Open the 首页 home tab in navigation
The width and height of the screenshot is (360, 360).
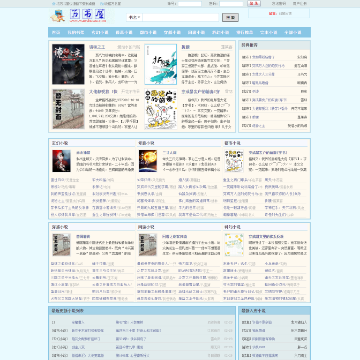56,32
